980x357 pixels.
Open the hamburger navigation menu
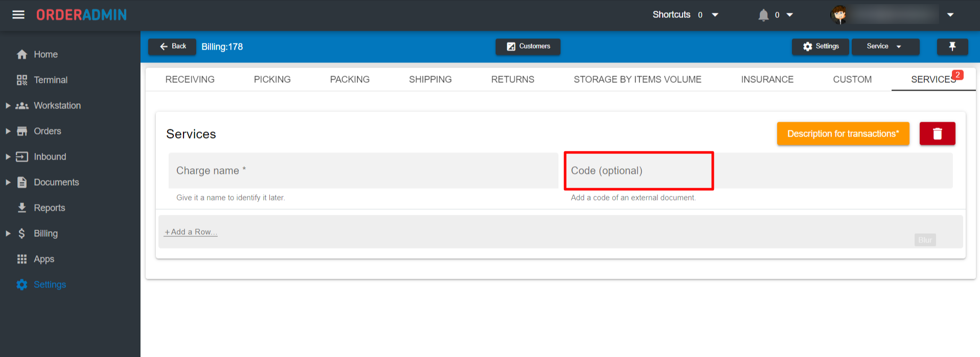pyautogui.click(x=18, y=14)
